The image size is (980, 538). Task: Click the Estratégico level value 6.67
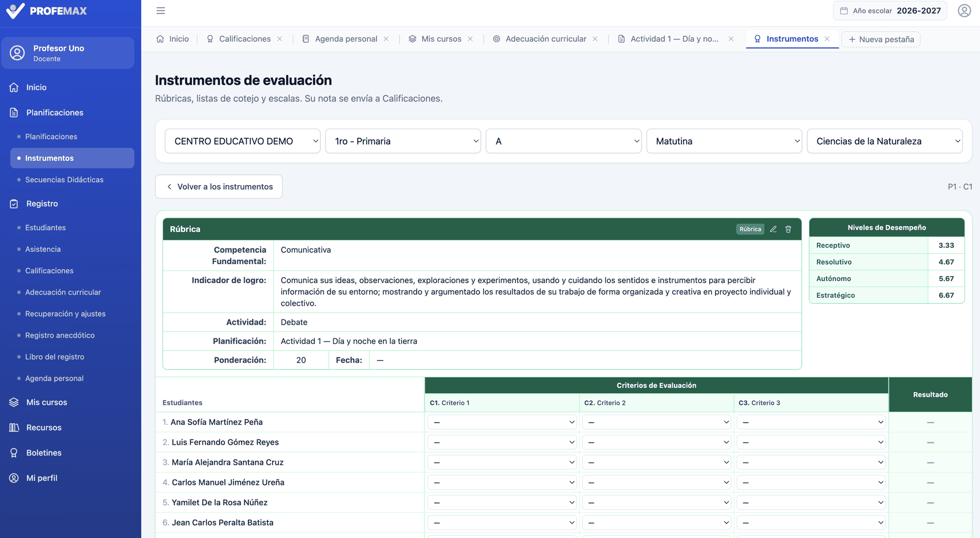tap(946, 295)
